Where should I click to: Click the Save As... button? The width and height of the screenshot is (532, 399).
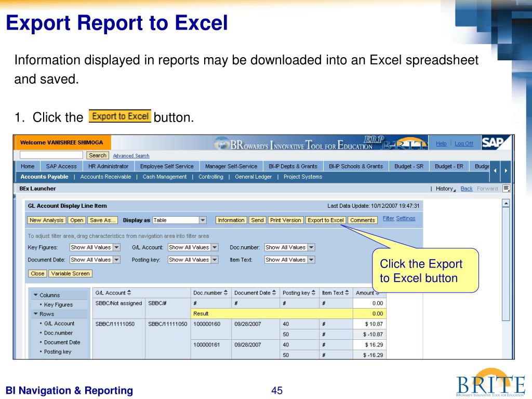(x=102, y=220)
